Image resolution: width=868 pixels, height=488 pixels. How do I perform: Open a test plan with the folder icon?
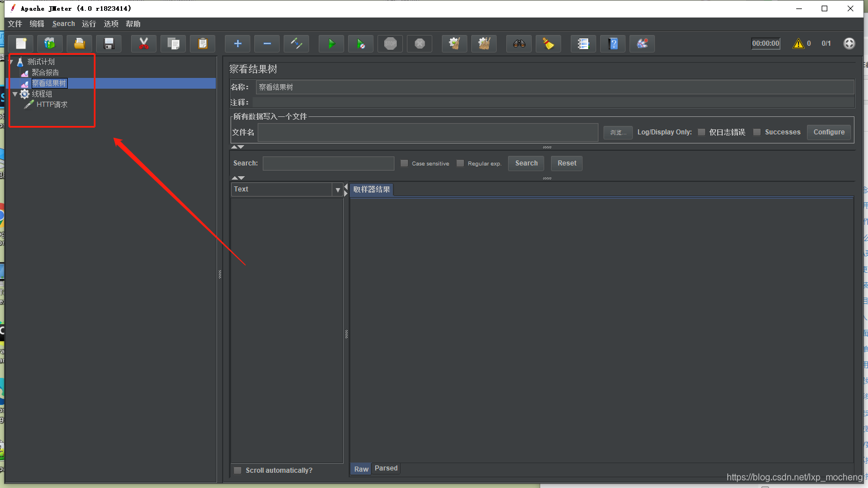tap(80, 43)
